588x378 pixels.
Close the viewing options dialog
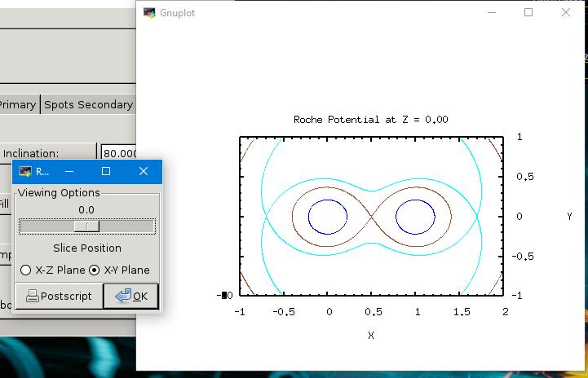pos(144,172)
